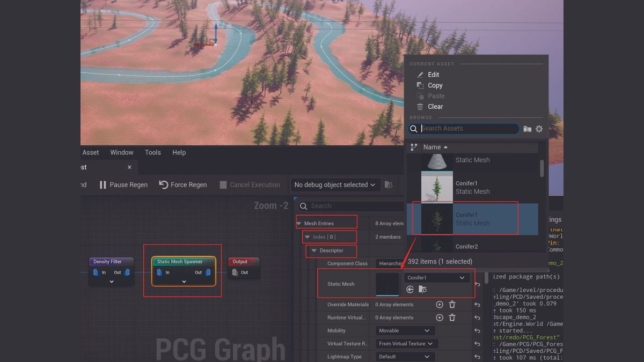The image size is (644, 362).
Task: Click '8 Array elem' value of Mesh Entries
Action: pos(390,224)
